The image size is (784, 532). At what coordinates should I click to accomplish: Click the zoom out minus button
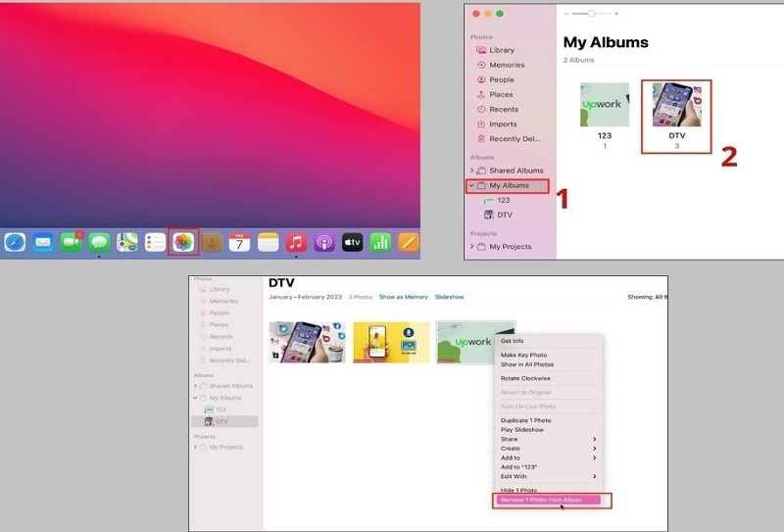coord(566,14)
